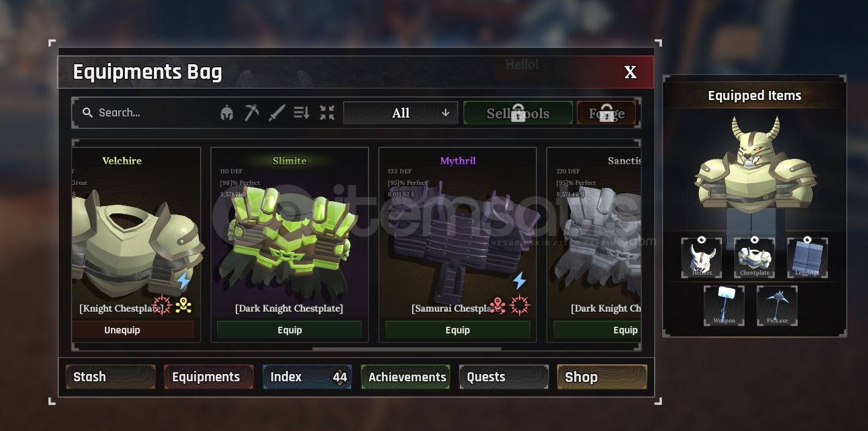Viewport: 868px width, 431px height.
Task: Open the Stash tab
Action: click(110, 377)
